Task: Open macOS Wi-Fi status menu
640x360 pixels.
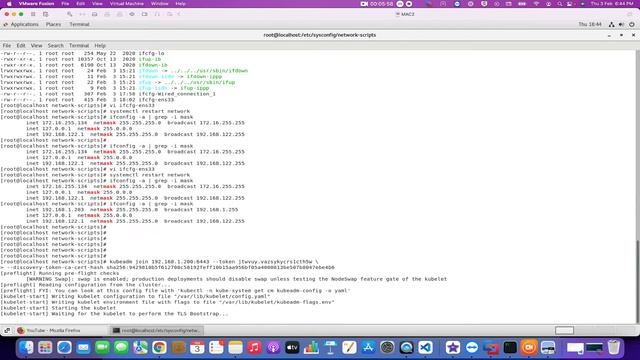Action: tap(536, 4)
